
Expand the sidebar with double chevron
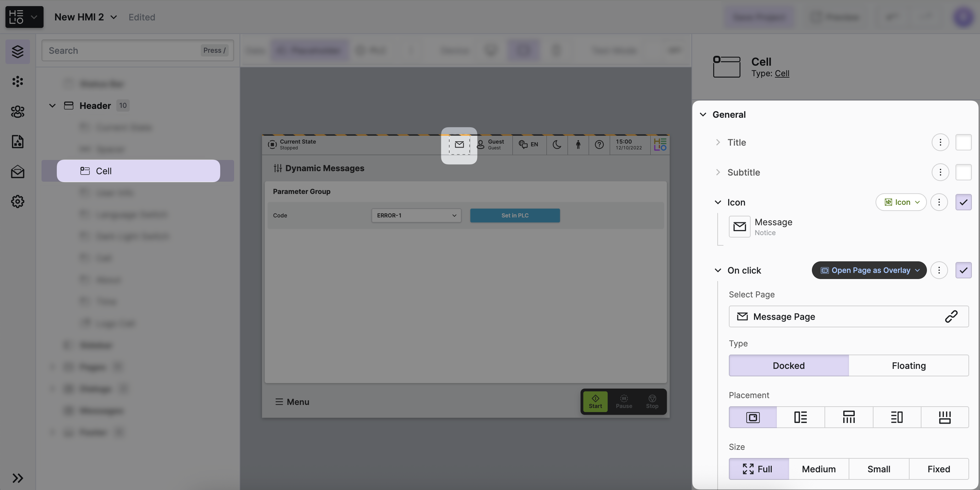click(17, 478)
